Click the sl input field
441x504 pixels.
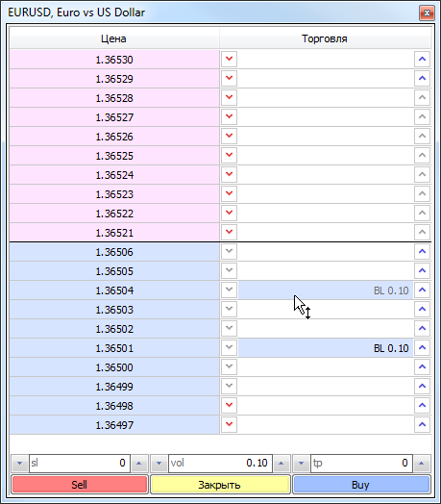click(x=80, y=464)
